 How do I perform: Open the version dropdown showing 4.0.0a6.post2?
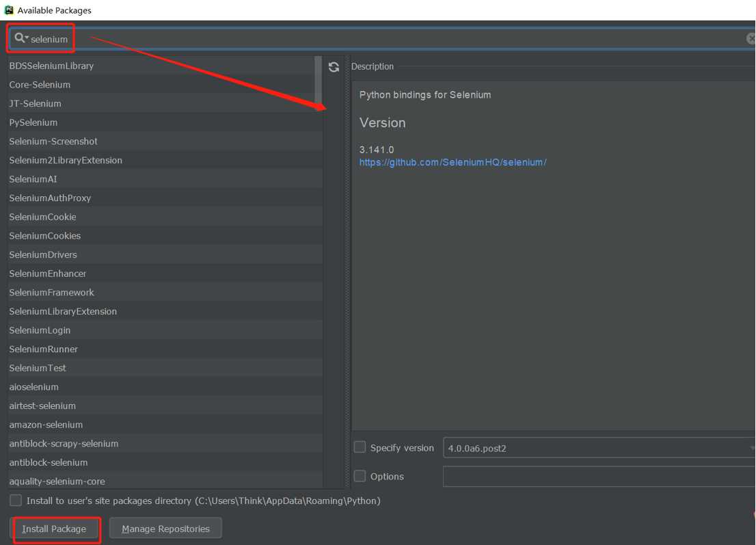click(599, 448)
